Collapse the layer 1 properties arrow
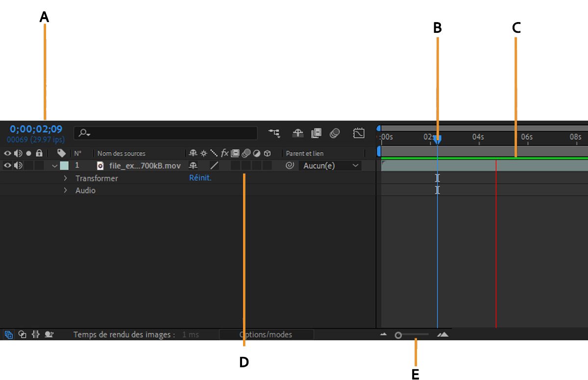This screenshot has height=380, width=588. pos(54,166)
